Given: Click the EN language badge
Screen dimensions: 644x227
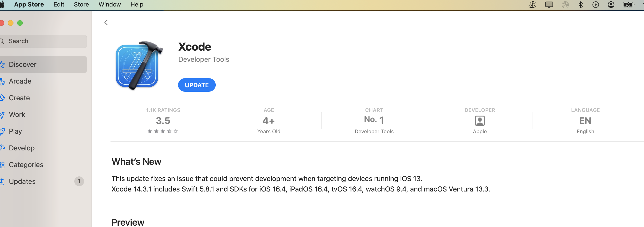Looking at the screenshot, I should tap(585, 121).
